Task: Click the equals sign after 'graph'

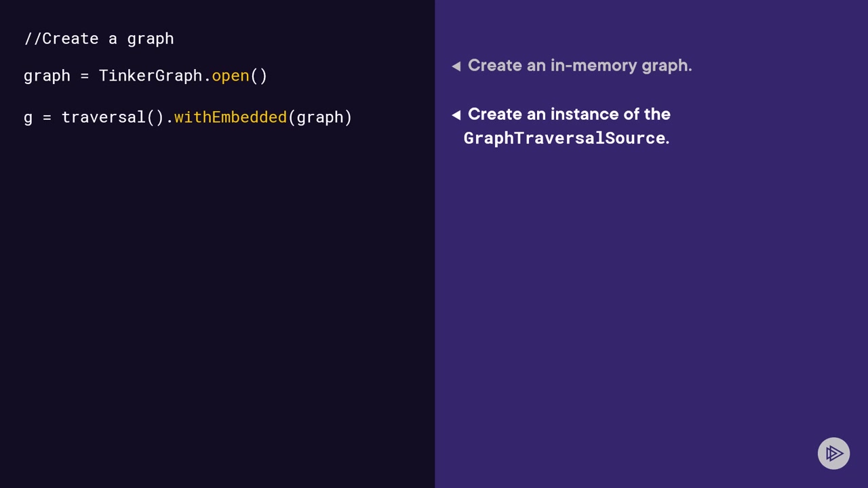Action: (85, 76)
